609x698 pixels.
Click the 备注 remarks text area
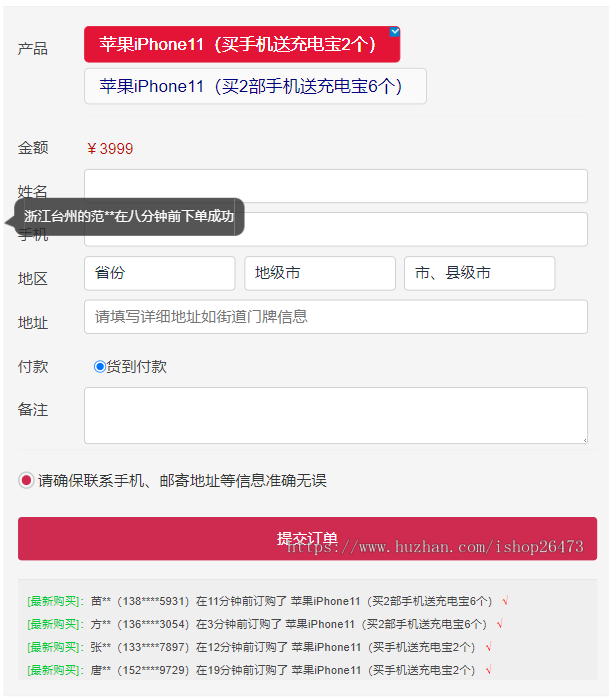pos(336,415)
